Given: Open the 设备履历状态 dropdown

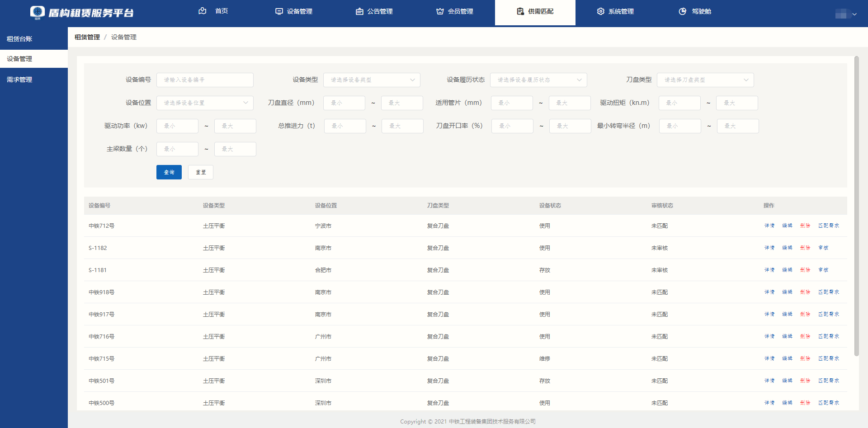Looking at the screenshot, I should tap(538, 80).
